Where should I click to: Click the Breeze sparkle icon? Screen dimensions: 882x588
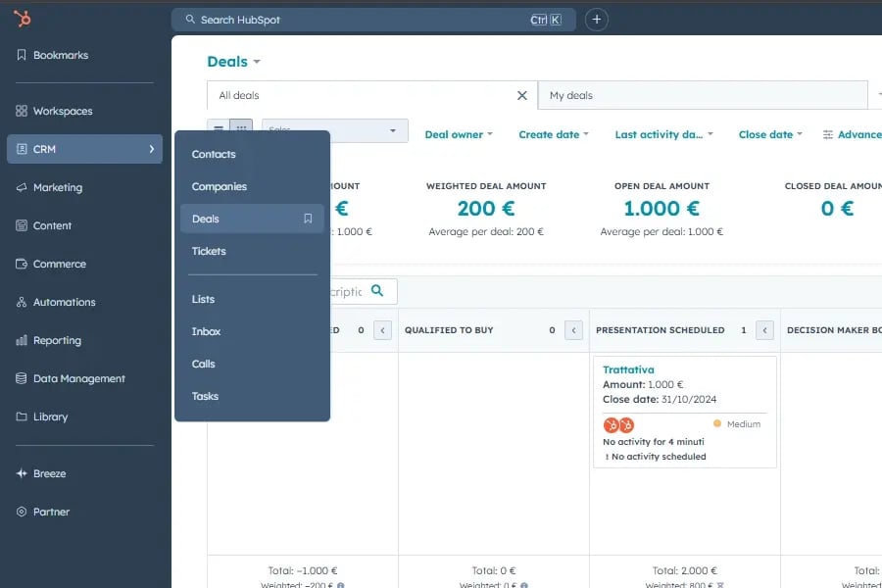coord(22,473)
